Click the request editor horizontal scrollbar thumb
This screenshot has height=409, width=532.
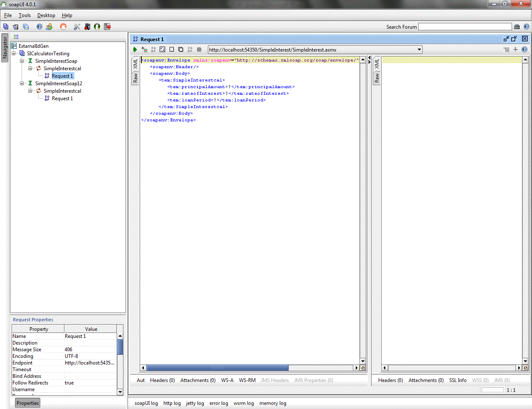click(x=217, y=368)
